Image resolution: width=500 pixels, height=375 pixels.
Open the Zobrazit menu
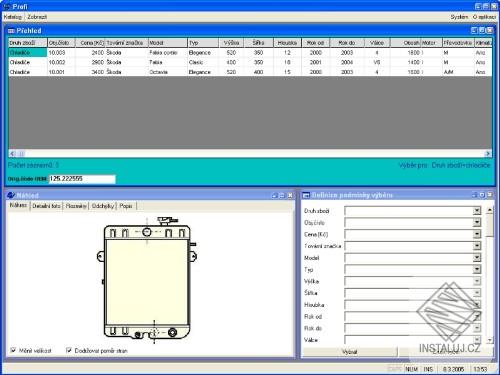[37, 17]
